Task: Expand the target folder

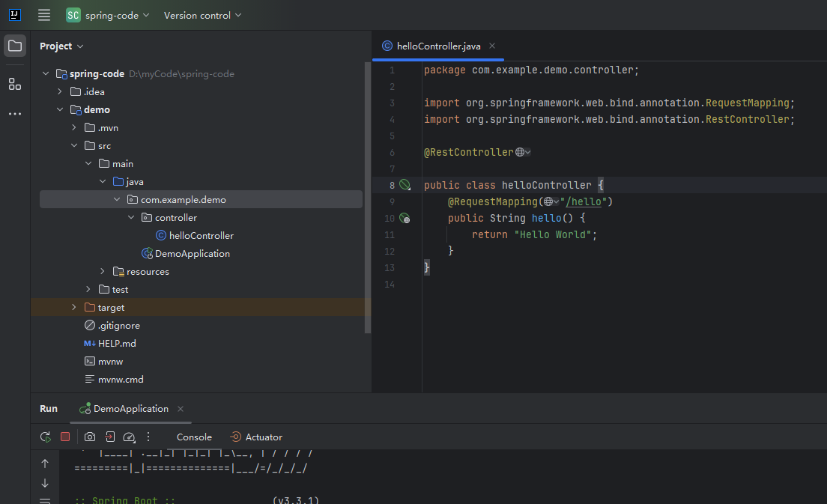Action: pyautogui.click(x=74, y=308)
